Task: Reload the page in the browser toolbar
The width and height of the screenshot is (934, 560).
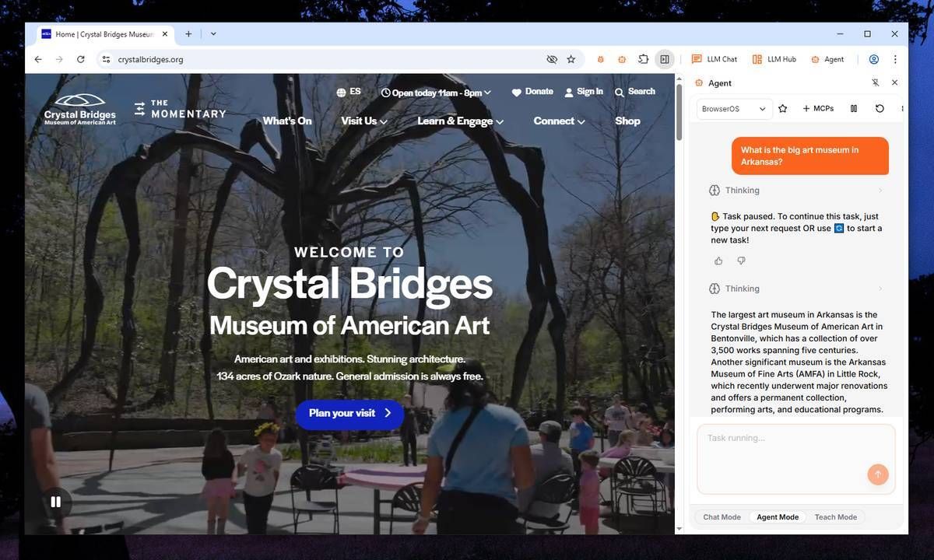Action: (x=80, y=59)
